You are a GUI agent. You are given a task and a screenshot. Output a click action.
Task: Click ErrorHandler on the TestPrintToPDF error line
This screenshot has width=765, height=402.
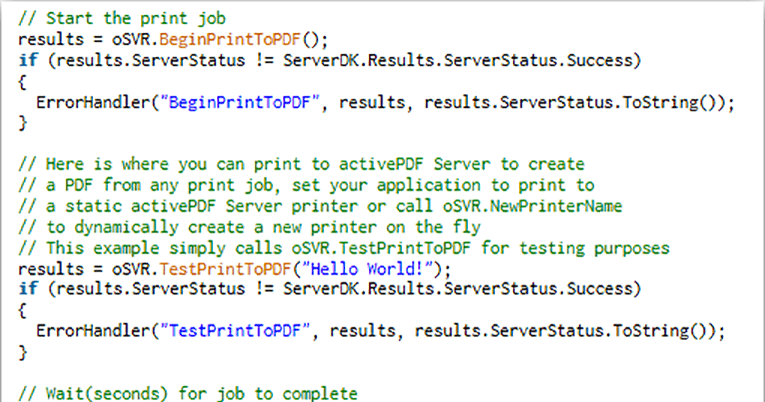(x=94, y=331)
